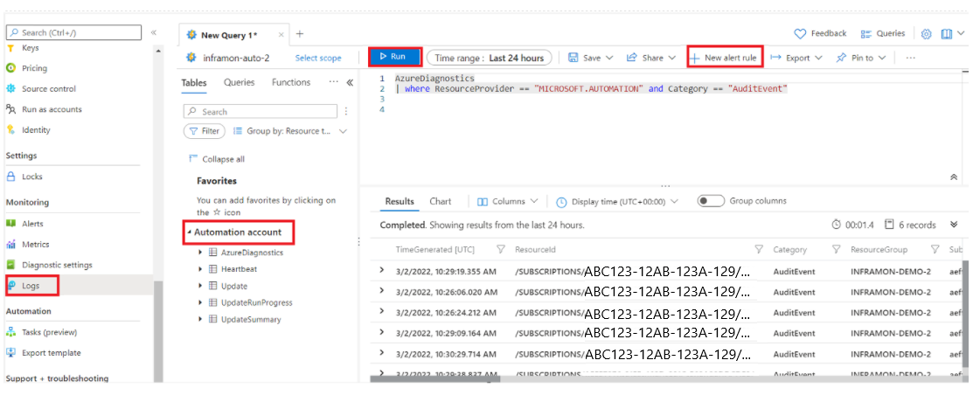Viewport: 980px width, 395px height.
Task: Switch to the Chart tab
Action: tap(441, 201)
